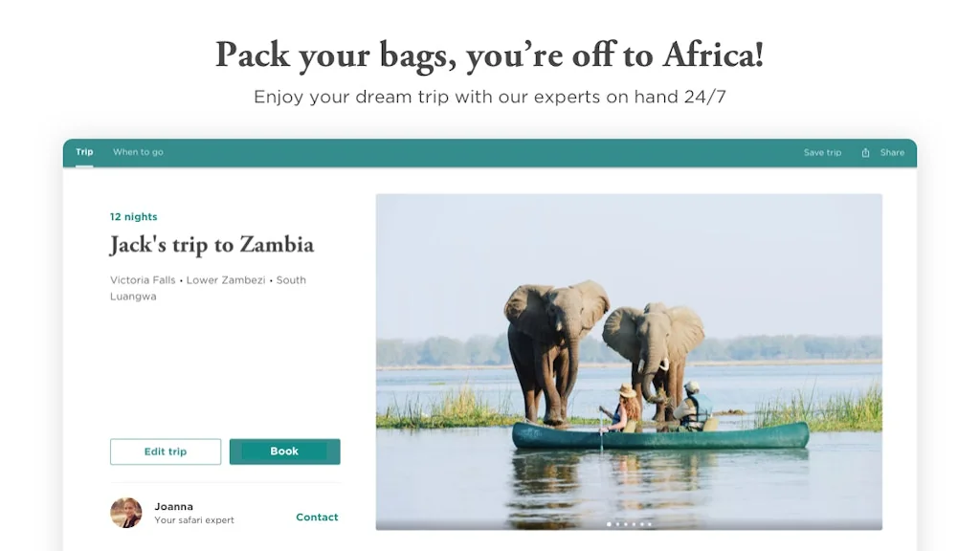The height and width of the screenshot is (551, 980).
Task: Switch to the Trip tab
Action: point(84,152)
